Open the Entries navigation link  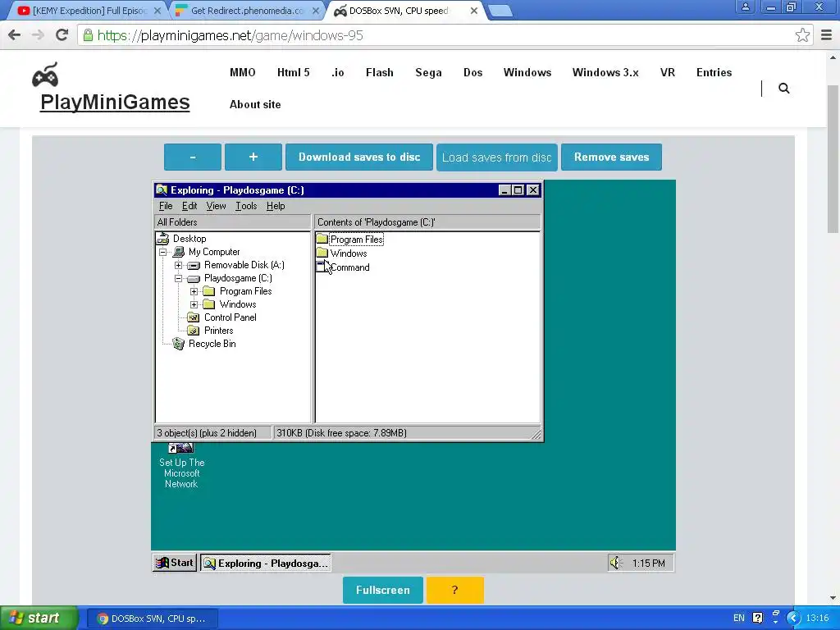click(x=714, y=72)
